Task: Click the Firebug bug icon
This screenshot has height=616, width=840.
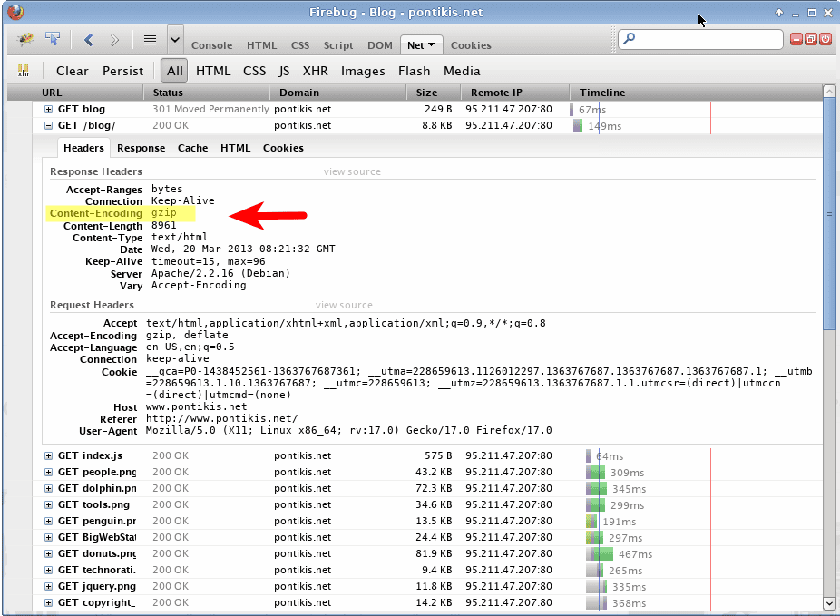Action: [x=25, y=39]
